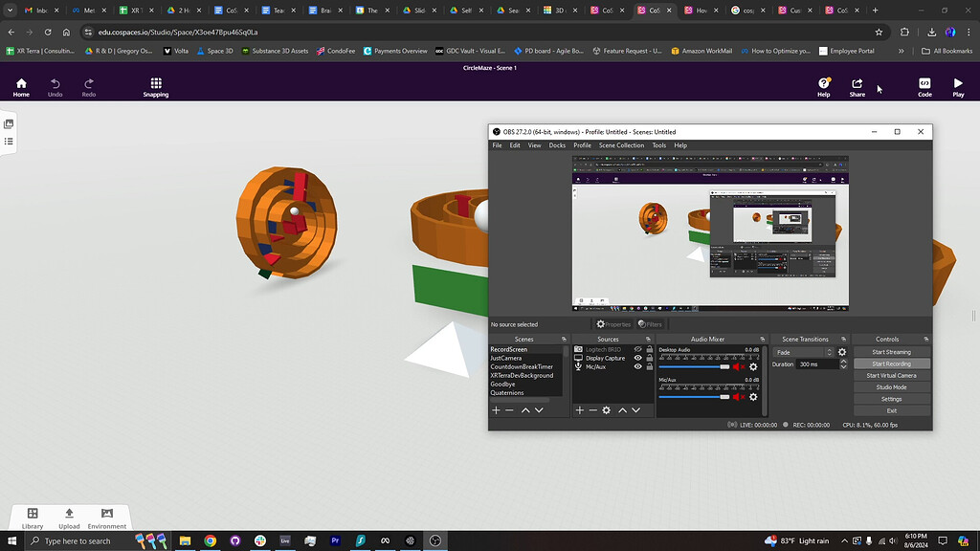Open the CoSpaces Library panel
The width and height of the screenshot is (980, 551).
[32, 518]
